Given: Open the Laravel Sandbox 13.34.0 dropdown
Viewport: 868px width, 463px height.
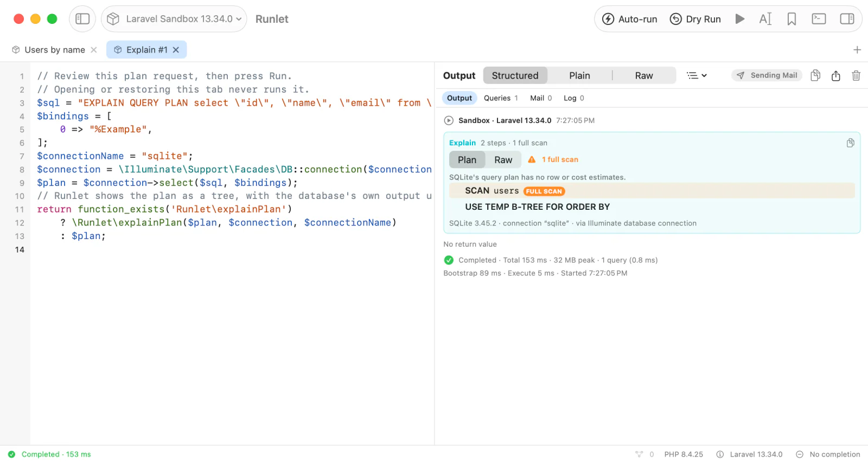Looking at the screenshot, I should click(174, 19).
